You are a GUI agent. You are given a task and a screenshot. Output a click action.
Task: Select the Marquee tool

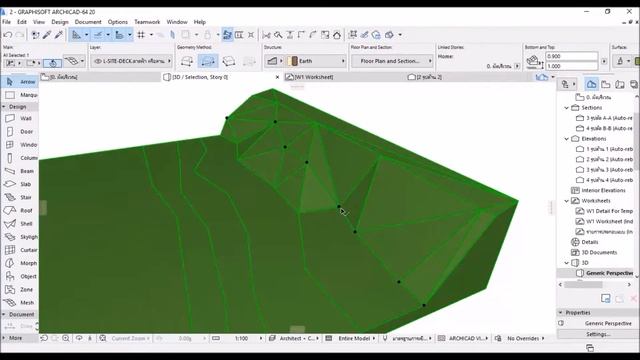pyautogui.click(x=20, y=95)
